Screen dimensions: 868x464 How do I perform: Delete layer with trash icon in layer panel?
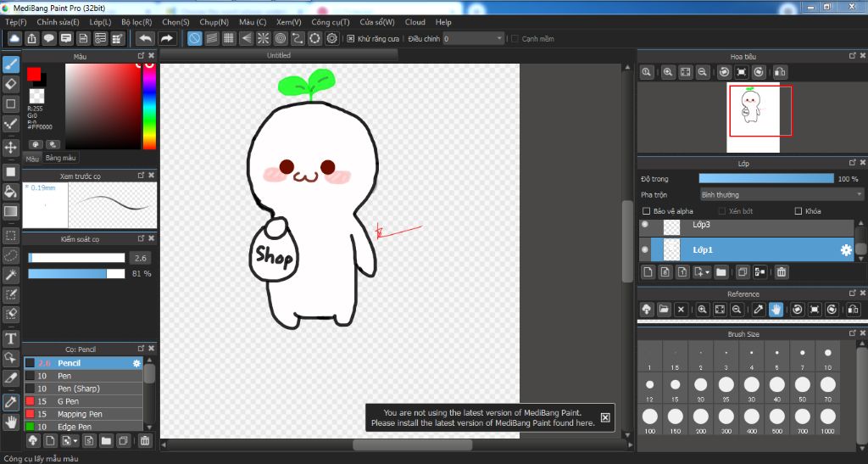point(781,271)
